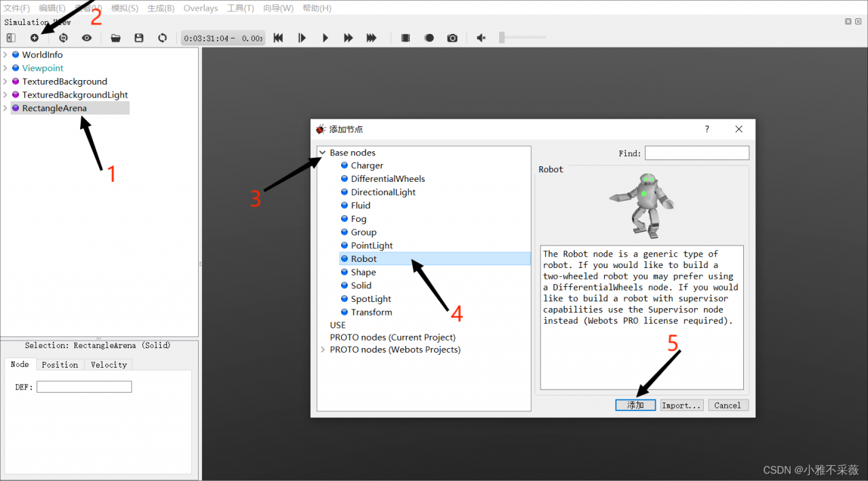
Task: Expand the RectangleArena node arrow
Action: coord(5,108)
